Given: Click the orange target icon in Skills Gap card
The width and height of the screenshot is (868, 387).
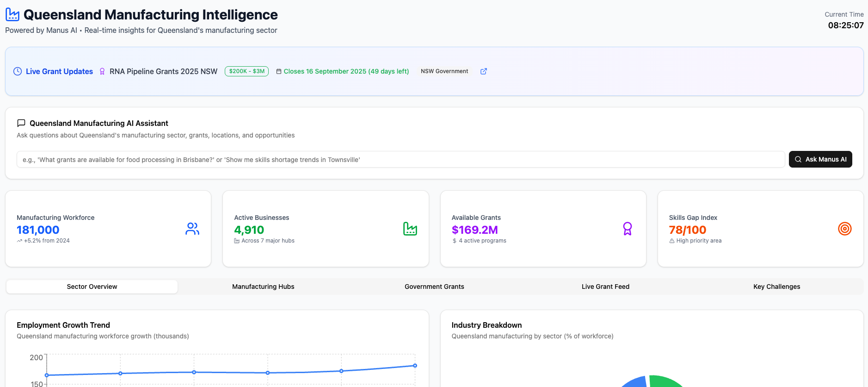Looking at the screenshot, I should (x=845, y=229).
